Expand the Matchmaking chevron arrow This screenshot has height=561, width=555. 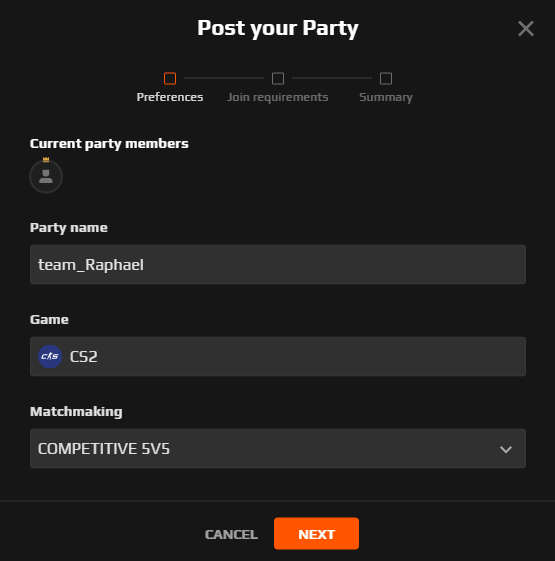pyautogui.click(x=506, y=449)
